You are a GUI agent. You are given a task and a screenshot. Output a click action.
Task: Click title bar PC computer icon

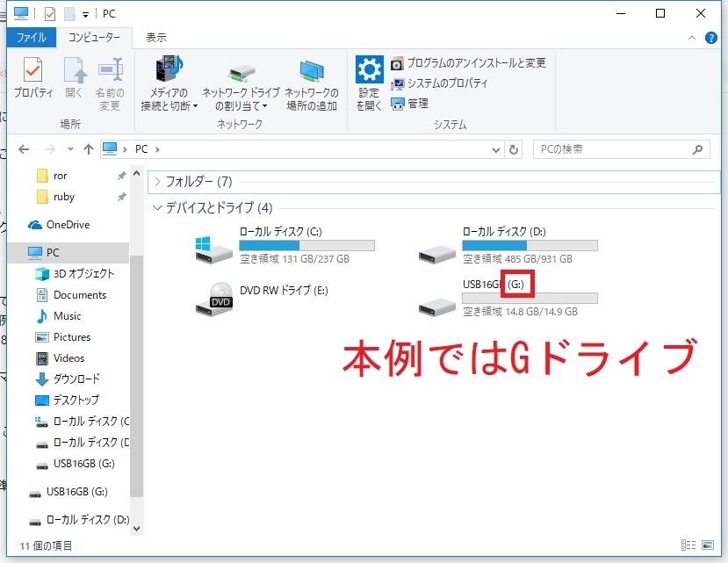click(x=21, y=13)
